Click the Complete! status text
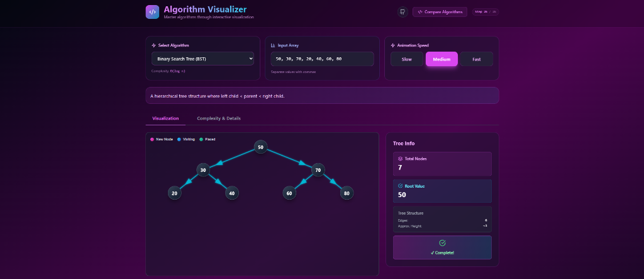This screenshot has height=279, width=644. point(442,253)
